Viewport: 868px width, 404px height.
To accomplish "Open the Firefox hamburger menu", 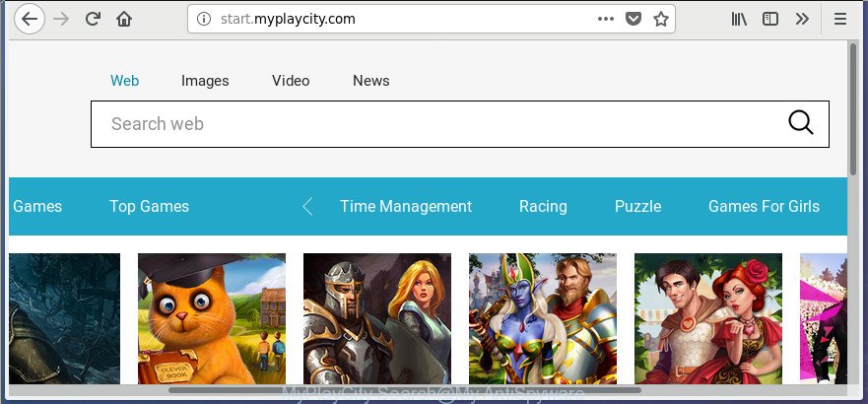I will (839, 19).
